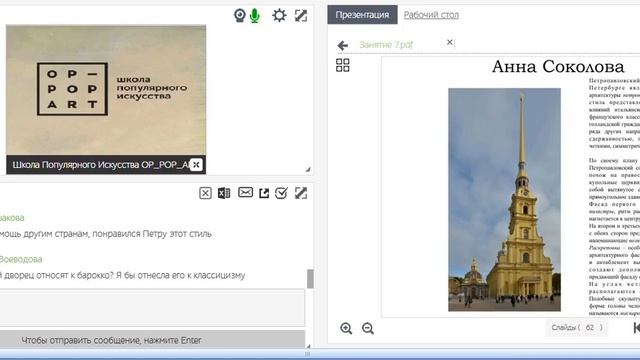Open file Занятие 7.pdf
Viewport: 640px width, 360px height.
(386, 44)
